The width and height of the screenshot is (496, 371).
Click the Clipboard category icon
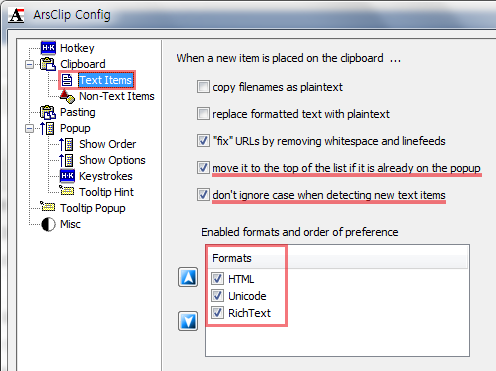pos(48,64)
